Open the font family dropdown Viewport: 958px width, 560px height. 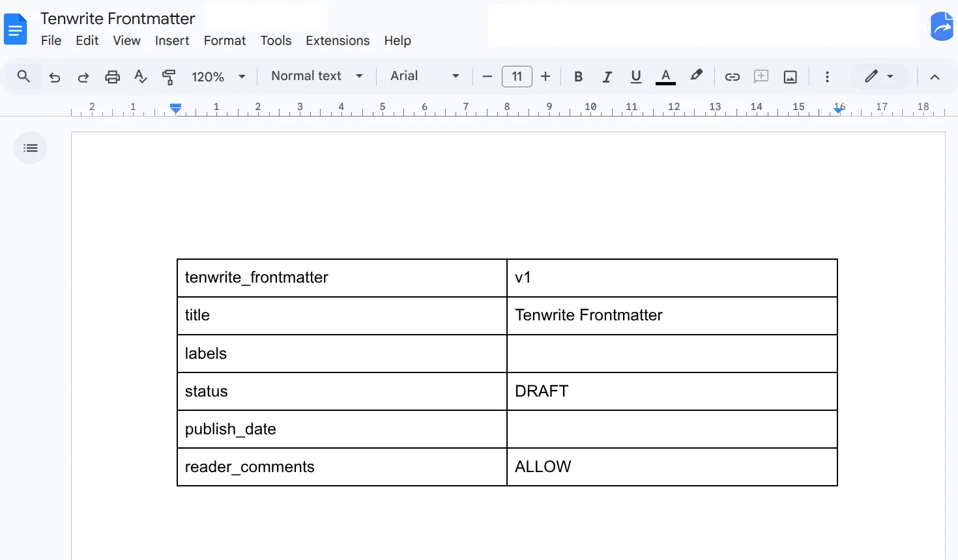[424, 76]
